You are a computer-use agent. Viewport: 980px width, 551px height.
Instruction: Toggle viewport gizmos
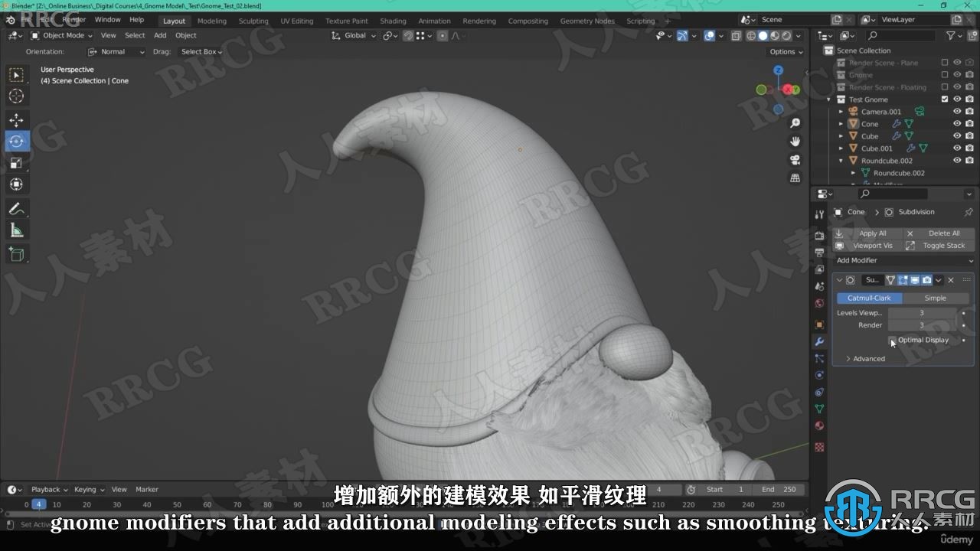point(682,36)
